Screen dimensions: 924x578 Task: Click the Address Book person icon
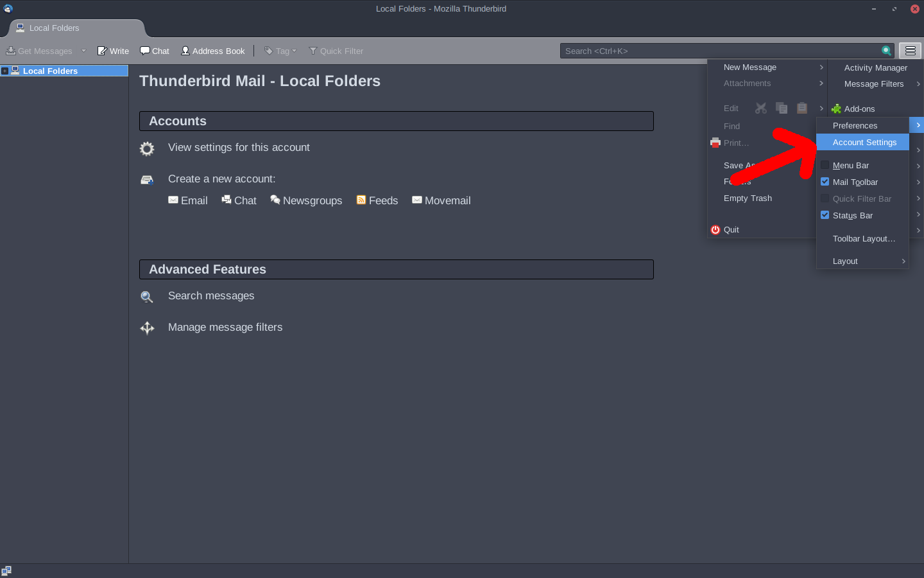tap(185, 51)
